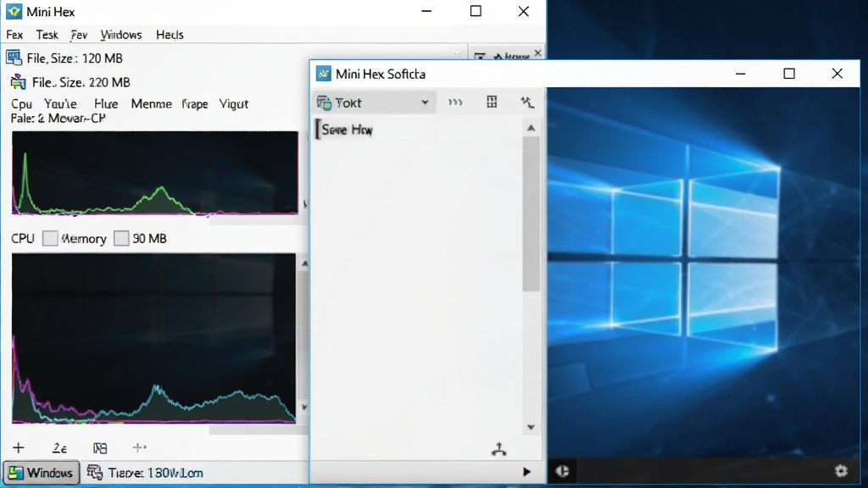Switch to the You'le tab

pos(60,104)
